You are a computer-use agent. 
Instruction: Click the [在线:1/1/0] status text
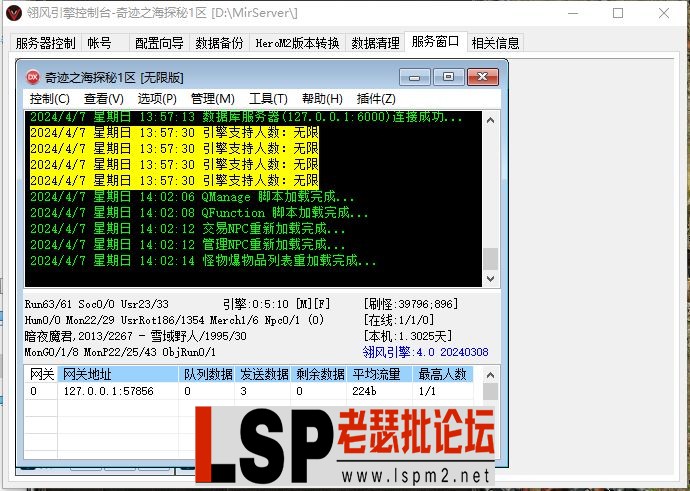[x=399, y=320]
